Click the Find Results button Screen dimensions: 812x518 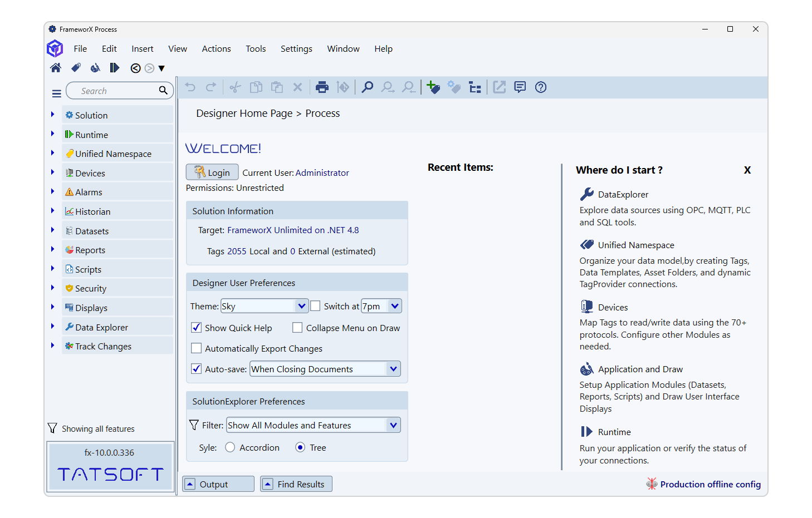click(x=296, y=484)
